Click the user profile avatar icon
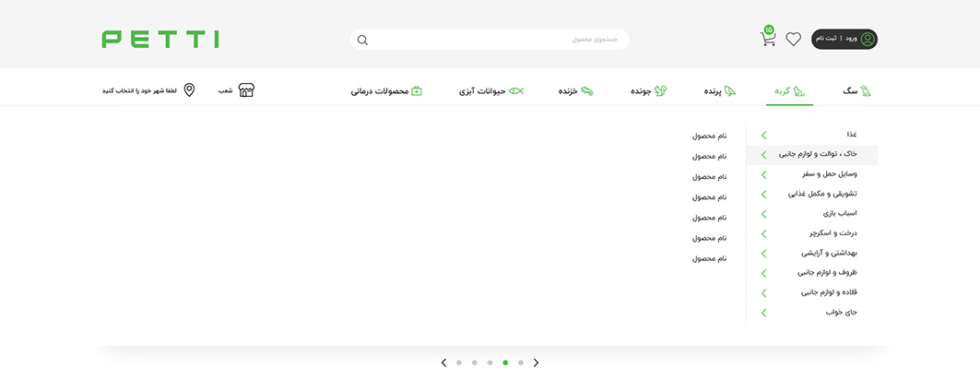 tap(867, 39)
